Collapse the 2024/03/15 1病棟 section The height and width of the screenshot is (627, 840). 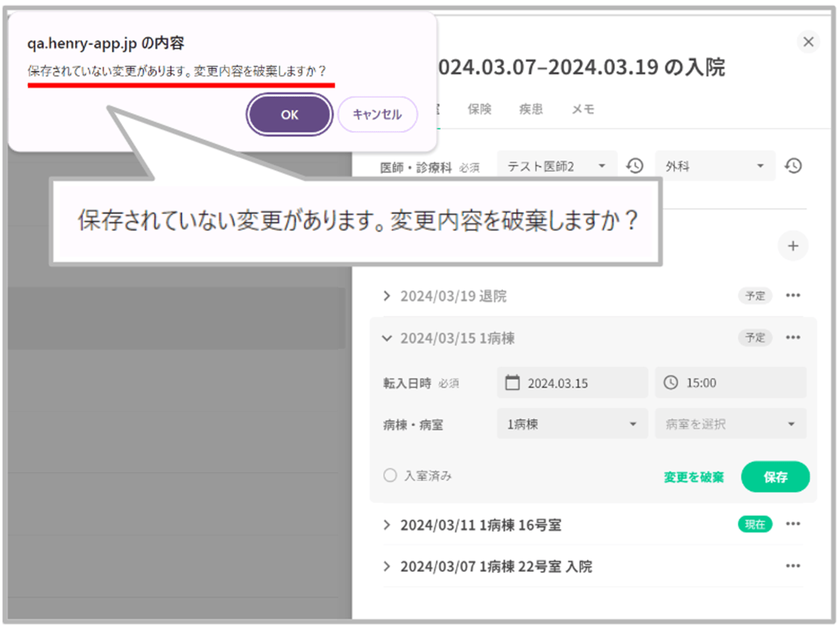tap(387, 338)
